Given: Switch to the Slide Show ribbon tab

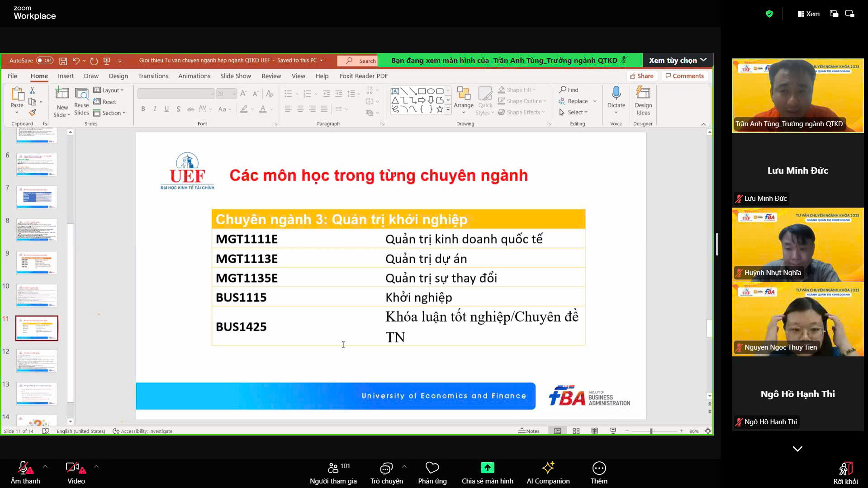Looking at the screenshot, I should [x=235, y=76].
